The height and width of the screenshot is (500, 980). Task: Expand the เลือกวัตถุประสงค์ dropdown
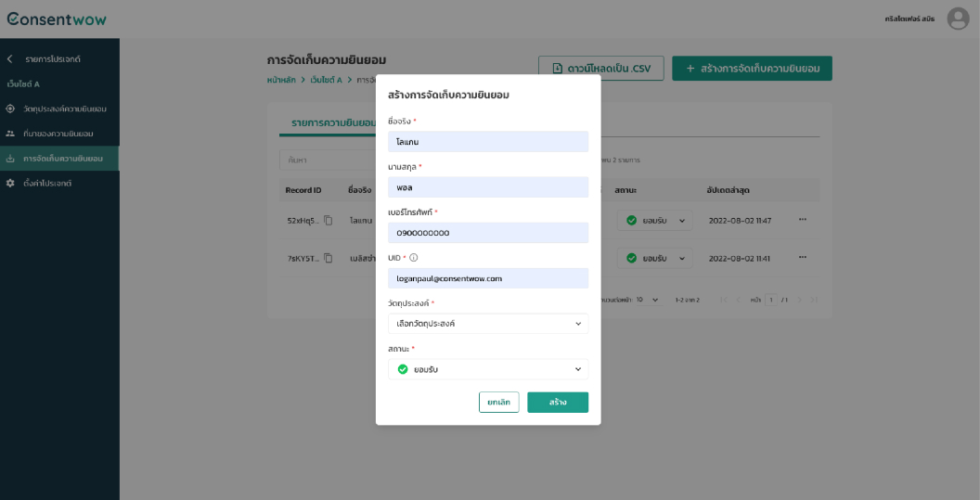[x=488, y=324]
